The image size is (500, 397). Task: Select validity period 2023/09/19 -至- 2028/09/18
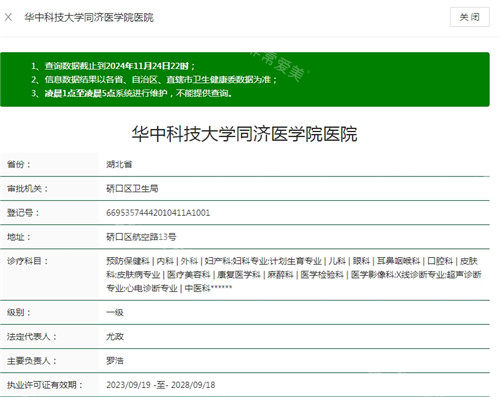tap(161, 385)
